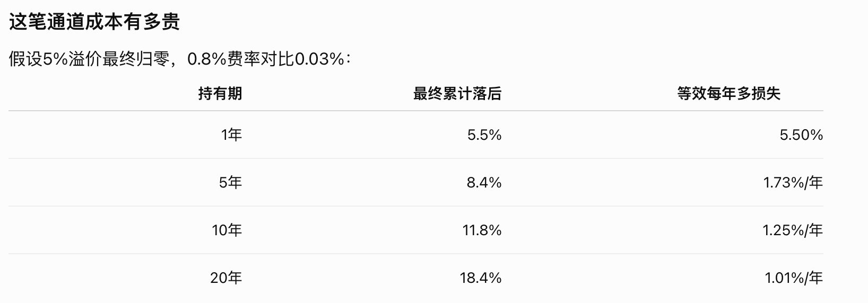
Task: Click the 10年 holding period cell
Action: 227,230
